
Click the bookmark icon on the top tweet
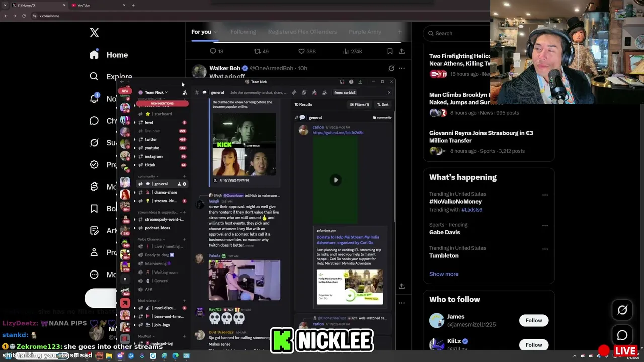(x=390, y=51)
